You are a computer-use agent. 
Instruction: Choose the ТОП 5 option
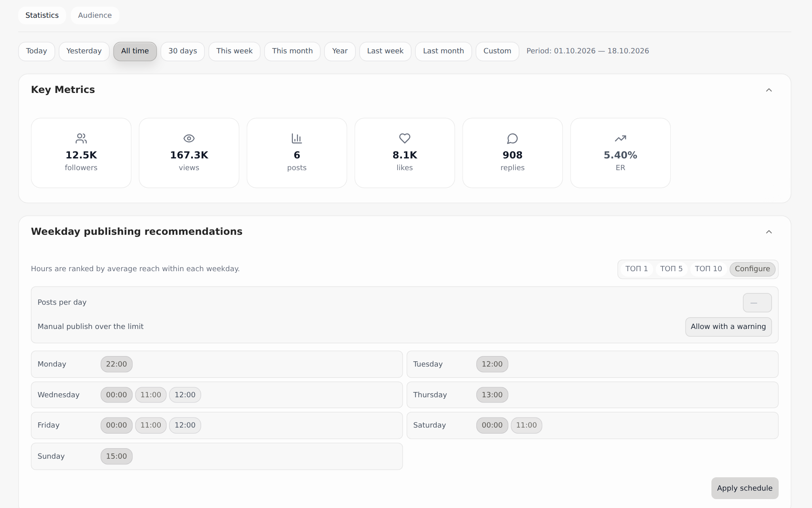point(671,269)
